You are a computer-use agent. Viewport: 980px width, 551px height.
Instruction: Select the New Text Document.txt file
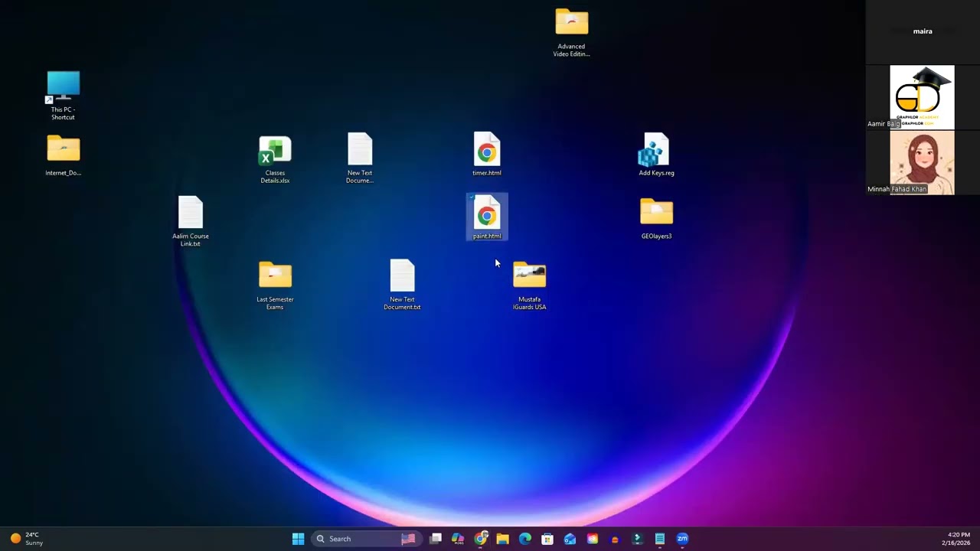click(402, 285)
